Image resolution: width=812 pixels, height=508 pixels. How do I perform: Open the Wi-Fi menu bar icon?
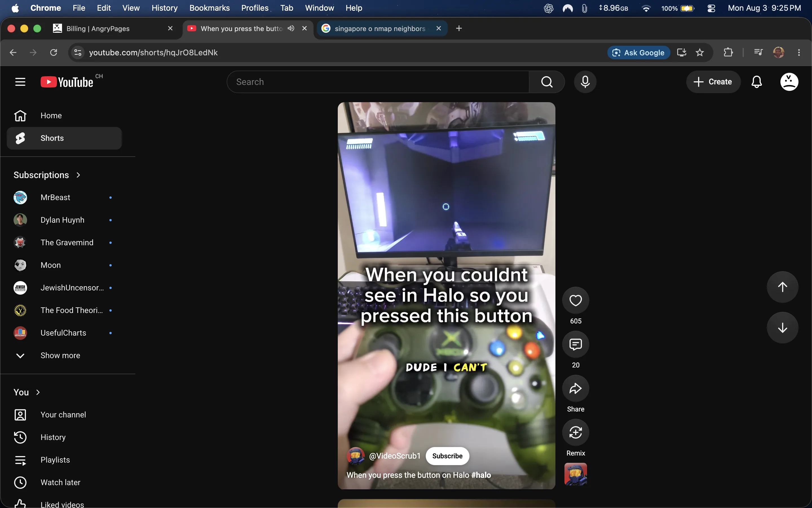click(646, 8)
